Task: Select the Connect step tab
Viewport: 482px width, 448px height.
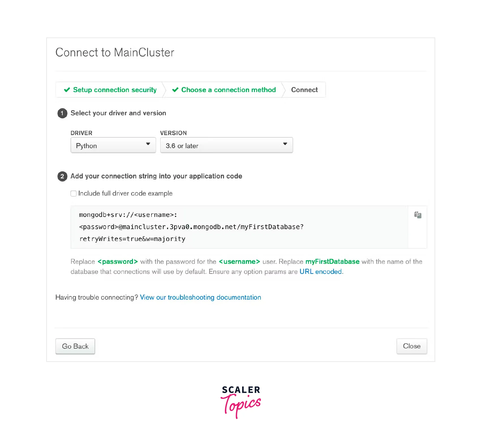Action: click(x=304, y=90)
